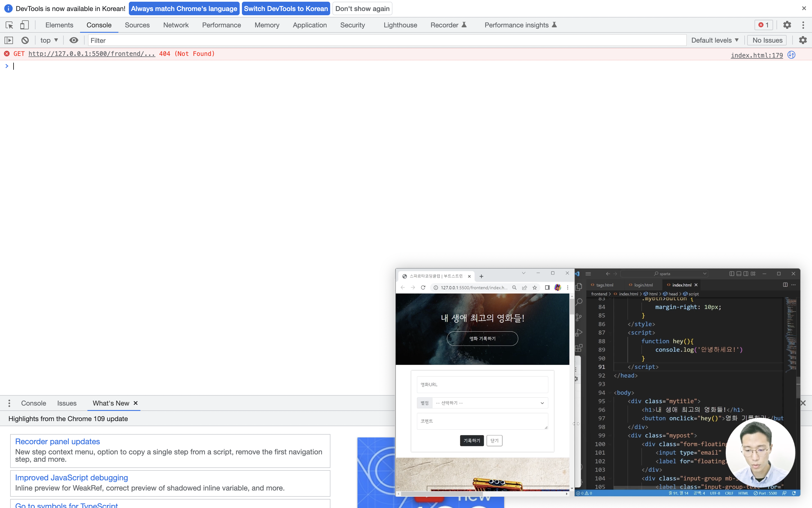The width and height of the screenshot is (812, 508).
Task: Switch to the Elements tab
Action: (x=59, y=25)
